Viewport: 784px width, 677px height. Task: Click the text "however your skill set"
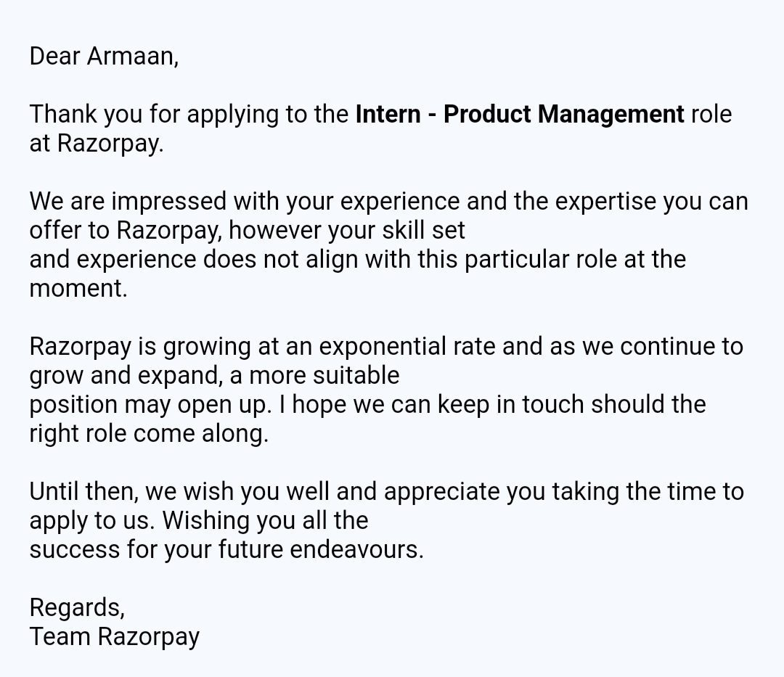pyautogui.click(x=347, y=230)
